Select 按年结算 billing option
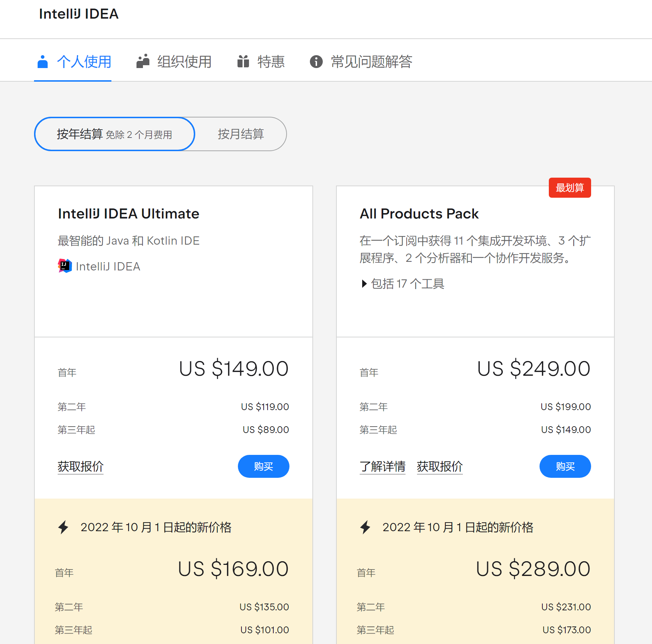652x644 pixels. [x=115, y=134]
